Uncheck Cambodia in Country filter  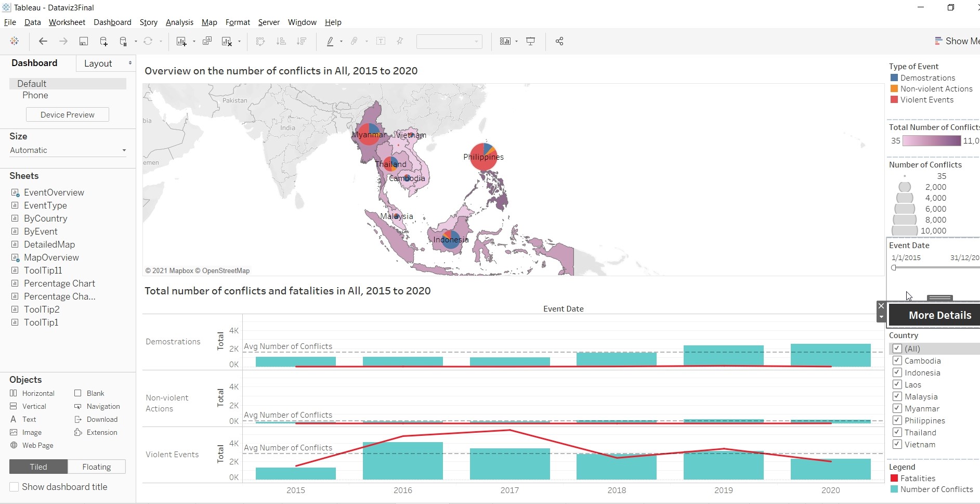click(x=897, y=360)
